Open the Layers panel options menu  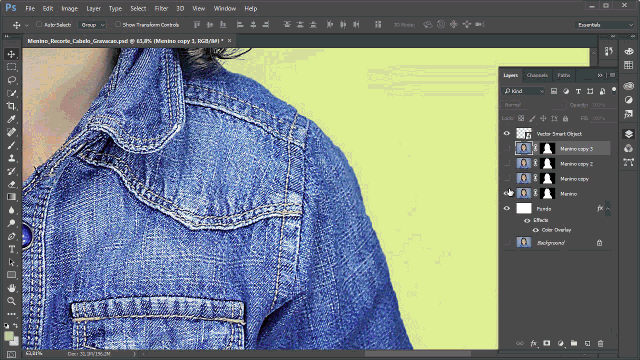click(x=612, y=76)
